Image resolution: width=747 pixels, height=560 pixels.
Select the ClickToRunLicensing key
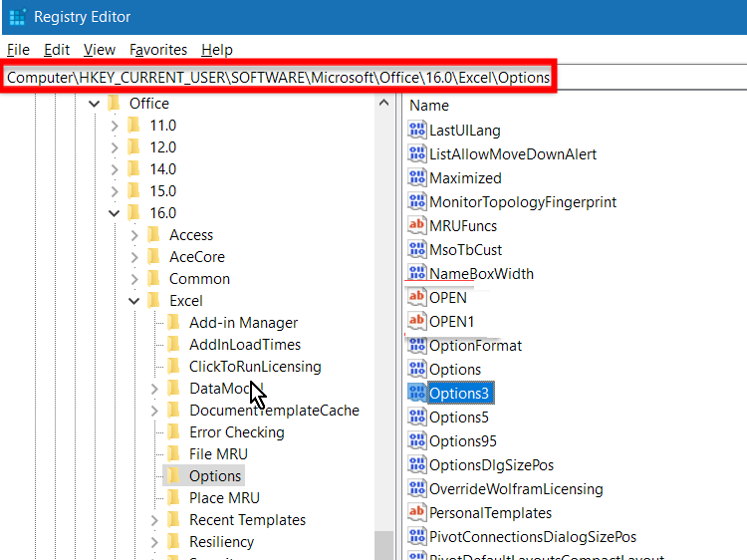click(x=255, y=367)
